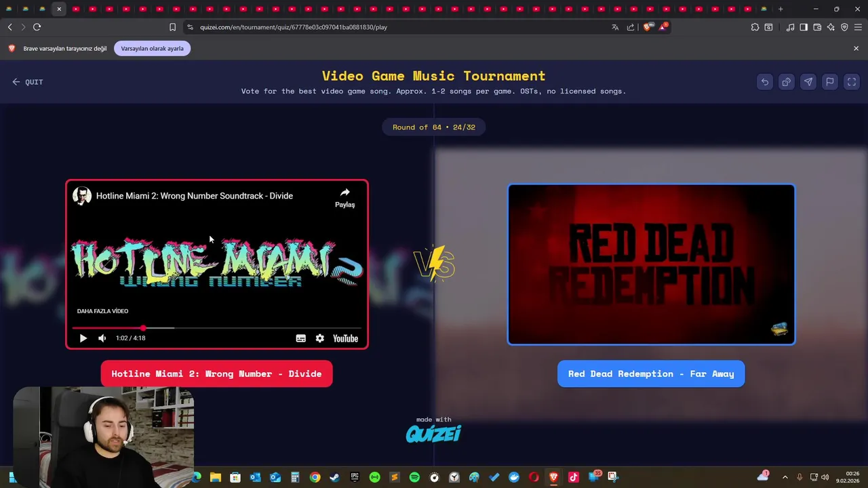The height and width of the screenshot is (488, 868).
Task: Open Steam from the taskbar
Action: coord(335,477)
